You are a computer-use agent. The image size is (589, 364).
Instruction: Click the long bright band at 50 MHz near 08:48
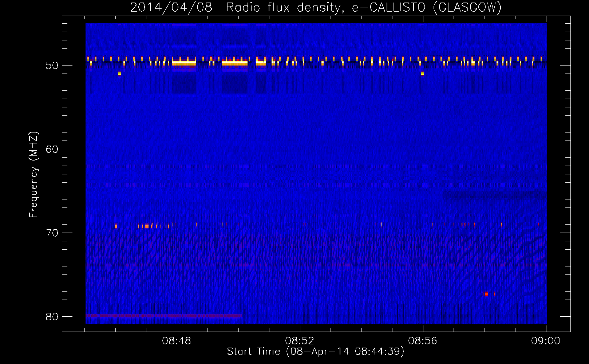[x=184, y=63]
